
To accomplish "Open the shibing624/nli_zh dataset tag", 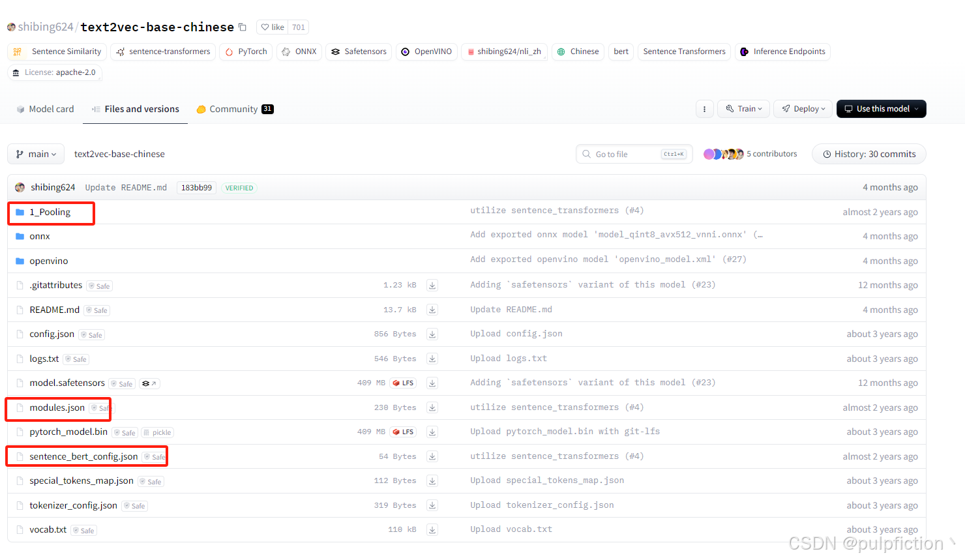I will click(504, 52).
